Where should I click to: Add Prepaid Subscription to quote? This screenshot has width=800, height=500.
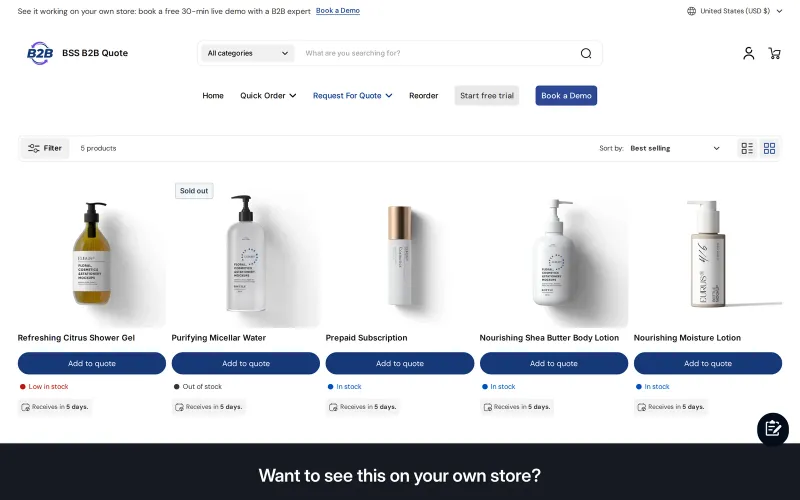(400, 363)
